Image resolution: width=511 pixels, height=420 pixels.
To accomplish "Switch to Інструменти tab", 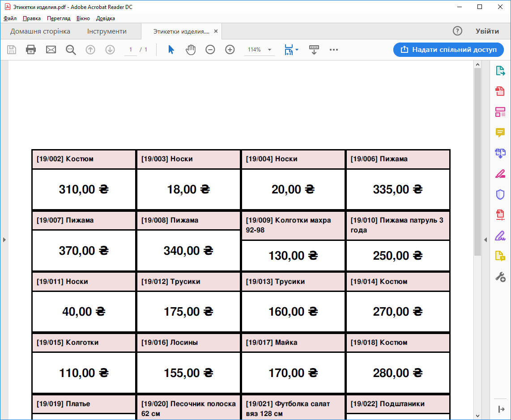I will pos(107,31).
